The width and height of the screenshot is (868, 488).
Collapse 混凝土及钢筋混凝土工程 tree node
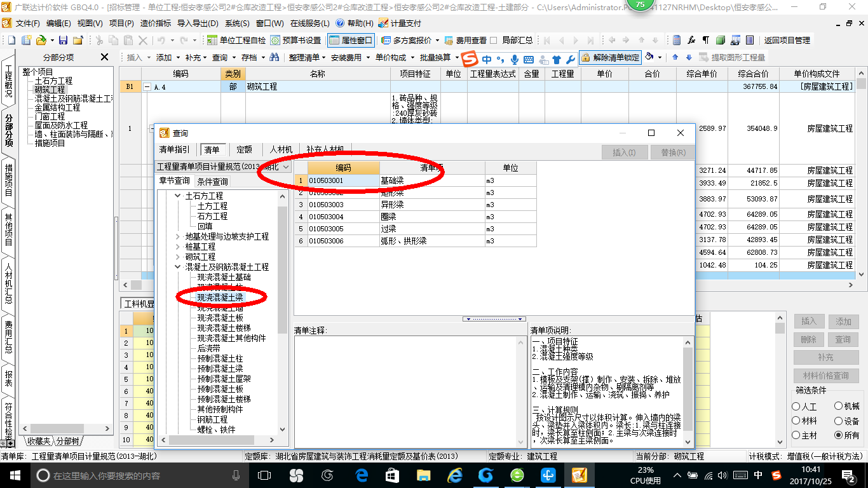[178, 267]
